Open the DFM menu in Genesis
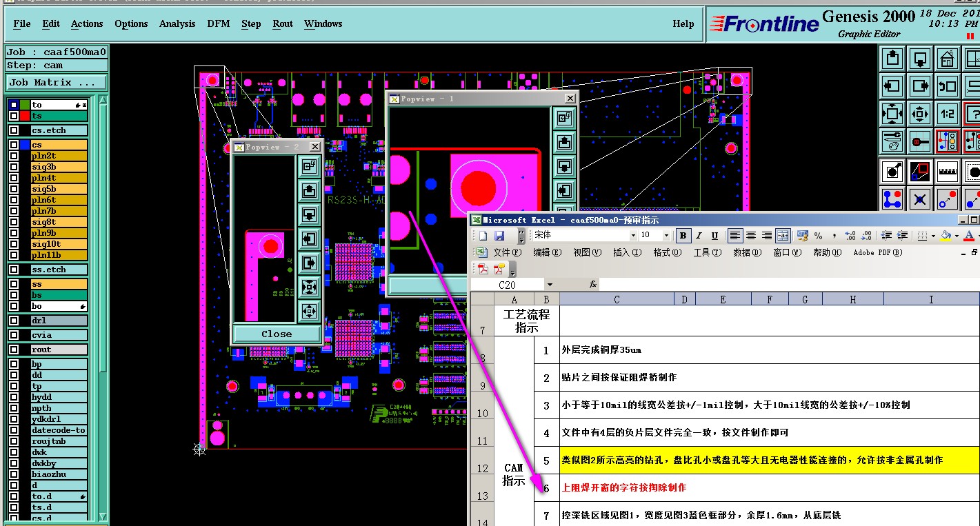Image resolution: width=980 pixels, height=526 pixels. click(x=219, y=23)
